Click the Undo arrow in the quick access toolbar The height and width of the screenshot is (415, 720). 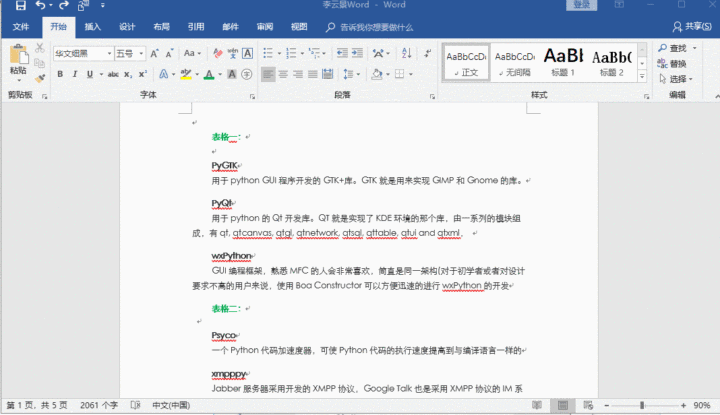click(x=40, y=6)
